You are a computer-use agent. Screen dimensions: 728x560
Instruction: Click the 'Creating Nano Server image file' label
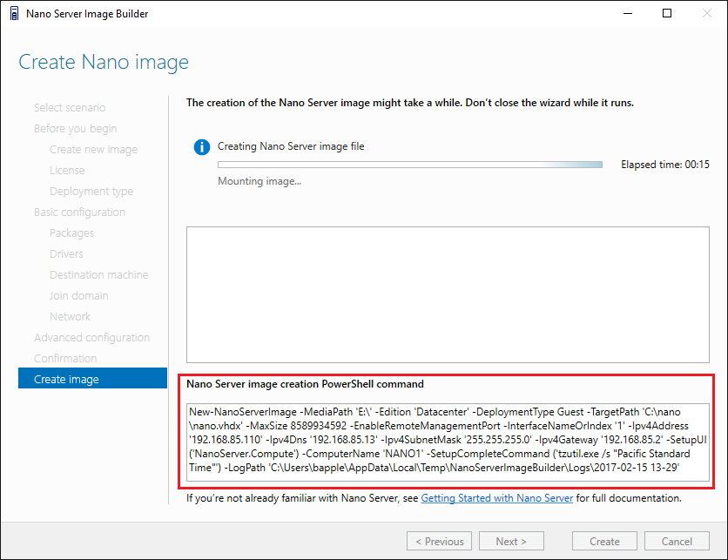point(291,146)
